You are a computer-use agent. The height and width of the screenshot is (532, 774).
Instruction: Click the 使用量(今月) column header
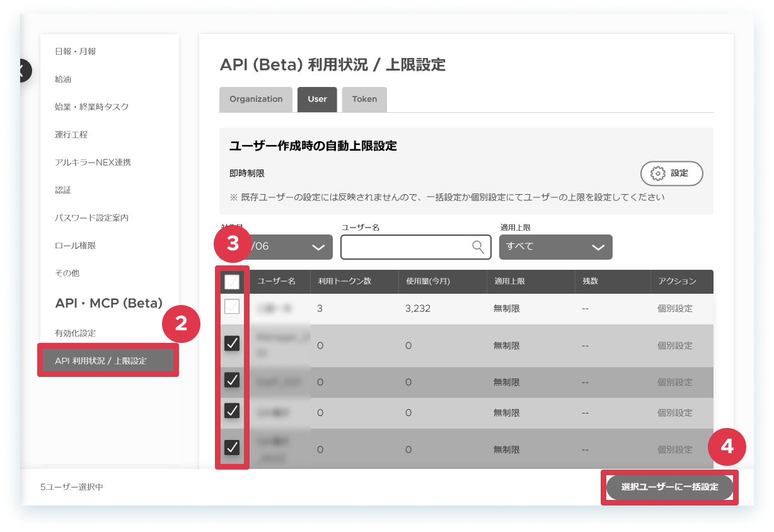click(x=428, y=281)
